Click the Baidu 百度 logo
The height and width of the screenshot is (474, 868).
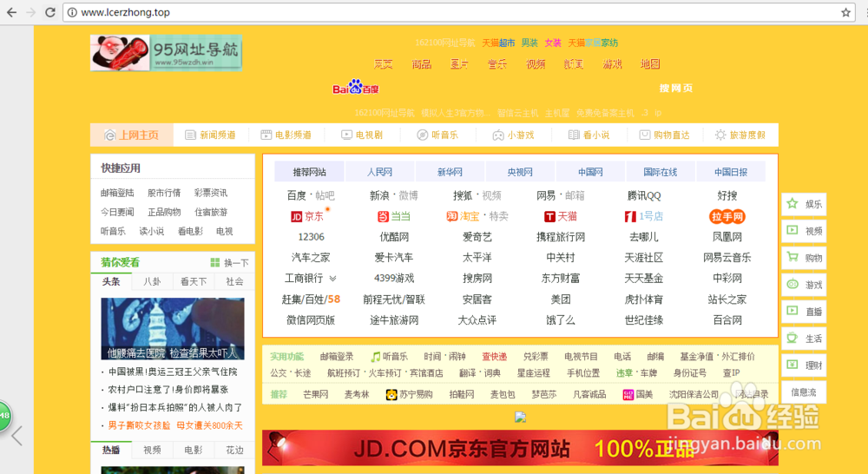point(355,88)
